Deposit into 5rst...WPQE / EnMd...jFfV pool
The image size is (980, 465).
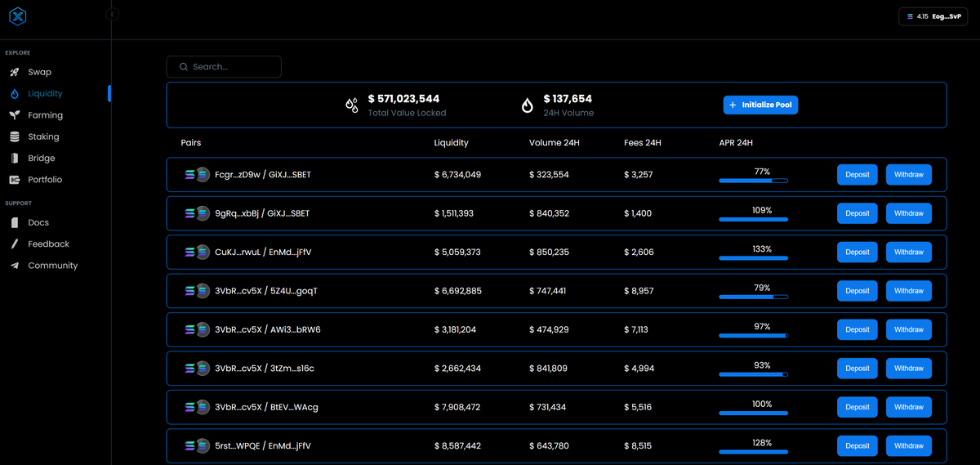[857, 445]
